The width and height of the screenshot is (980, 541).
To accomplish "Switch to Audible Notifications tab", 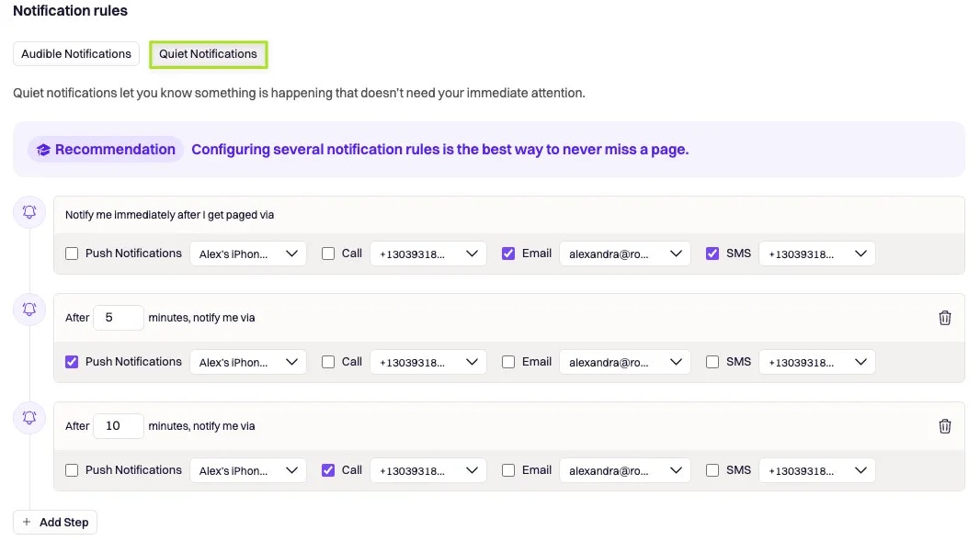I will [76, 53].
